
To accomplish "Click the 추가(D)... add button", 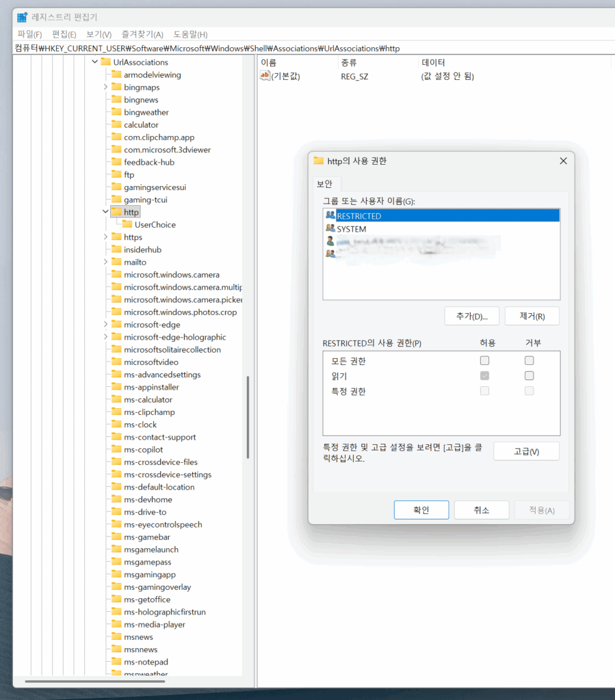I will point(471,316).
